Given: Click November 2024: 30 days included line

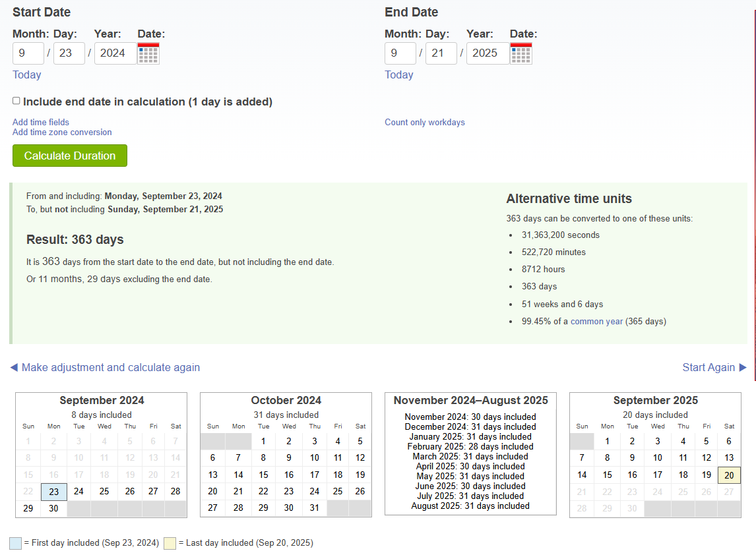Looking at the screenshot, I should (470, 417).
